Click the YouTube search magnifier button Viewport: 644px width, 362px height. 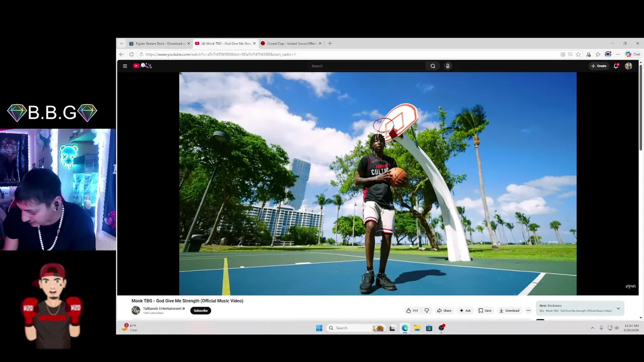(433, 66)
